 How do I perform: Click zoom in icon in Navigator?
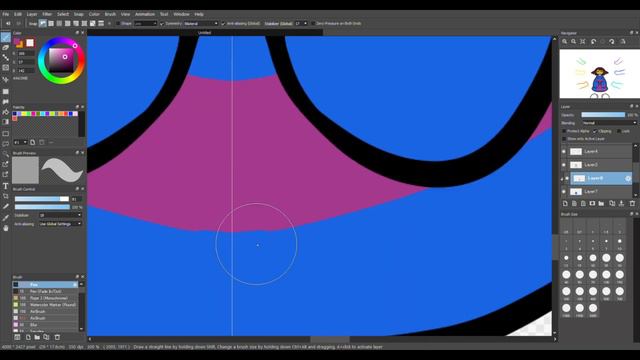pos(565,42)
